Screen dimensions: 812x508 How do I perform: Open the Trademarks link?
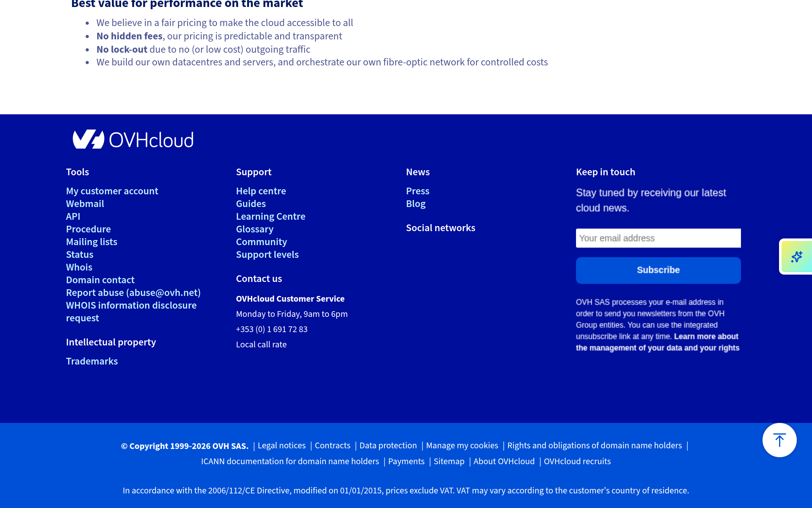pyautogui.click(x=92, y=361)
